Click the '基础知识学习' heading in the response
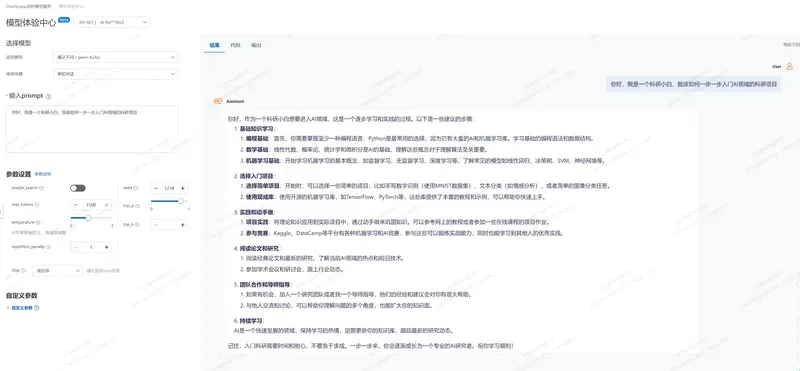800x371 pixels. tap(257, 129)
